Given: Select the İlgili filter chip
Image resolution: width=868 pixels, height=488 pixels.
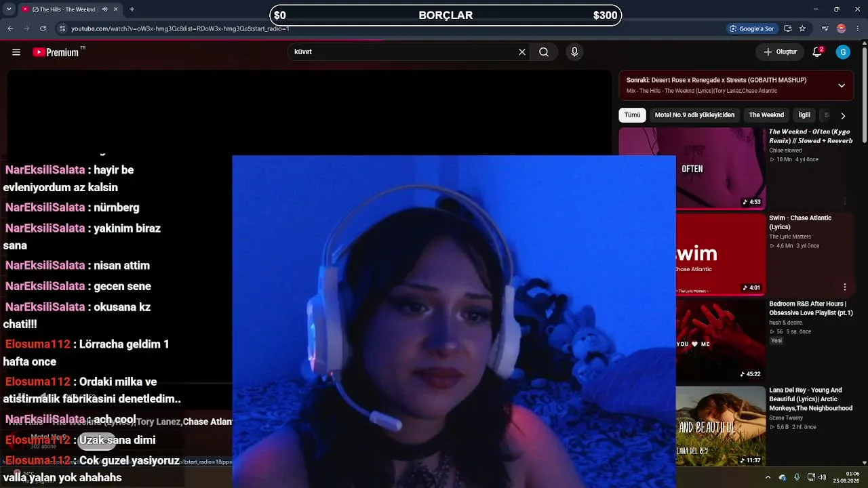Looking at the screenshot, I should [x=804, y=115].
